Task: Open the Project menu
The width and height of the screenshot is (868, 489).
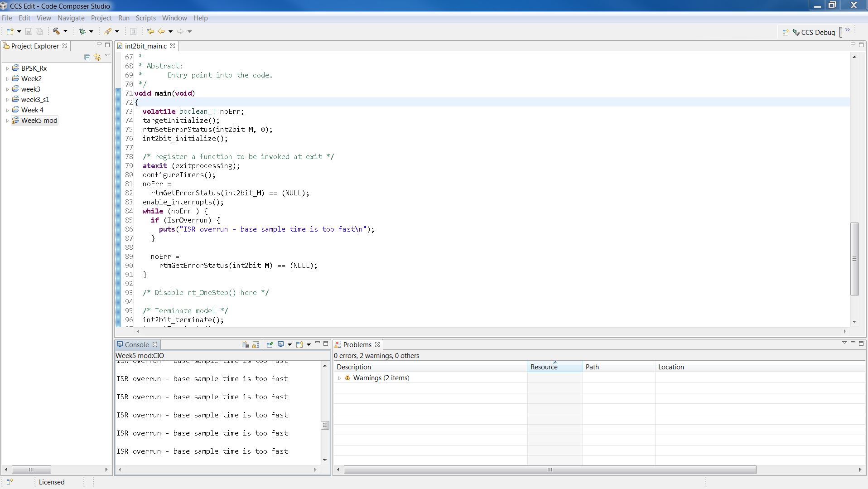Action: [x=101, y=18]
